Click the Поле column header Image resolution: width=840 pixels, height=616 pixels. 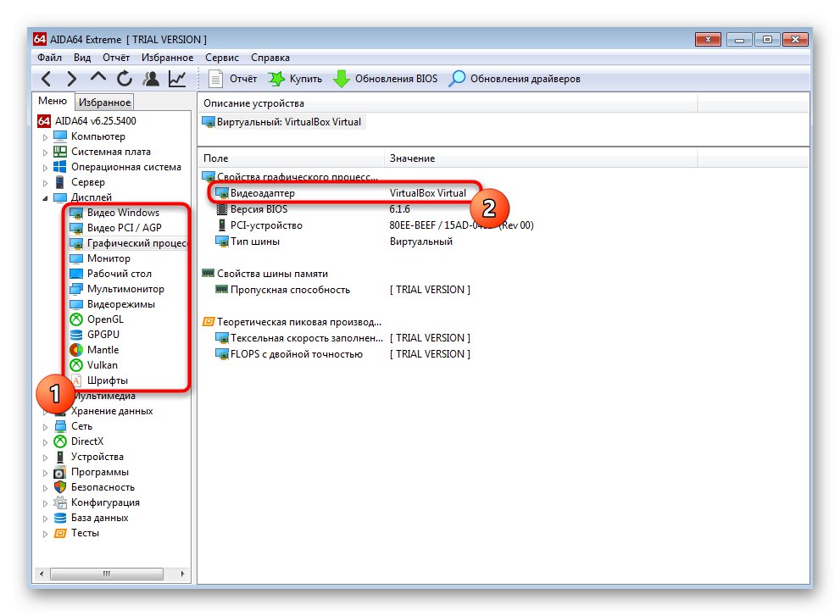(292, 158)
